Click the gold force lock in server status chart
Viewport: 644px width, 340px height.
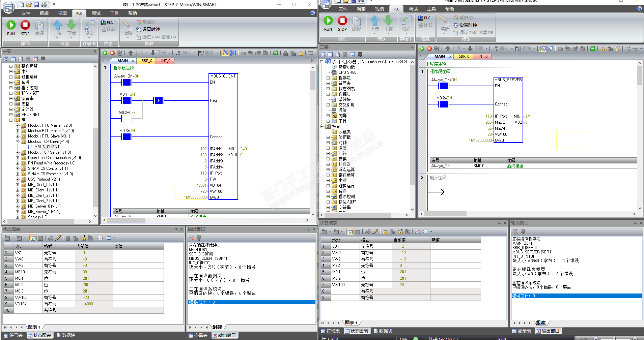pyautogui.click(x=385, y=231)
